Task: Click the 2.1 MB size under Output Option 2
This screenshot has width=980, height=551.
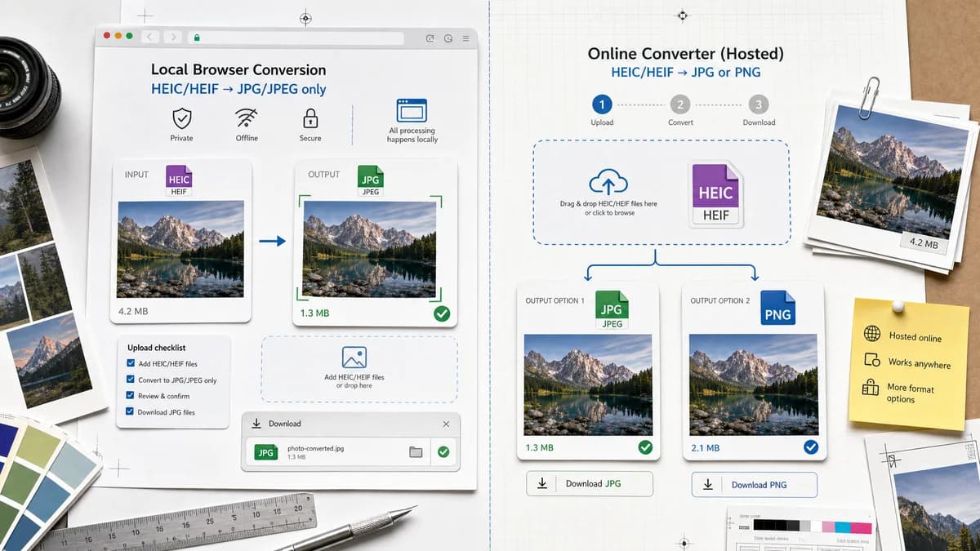Action: coord(706,448)
